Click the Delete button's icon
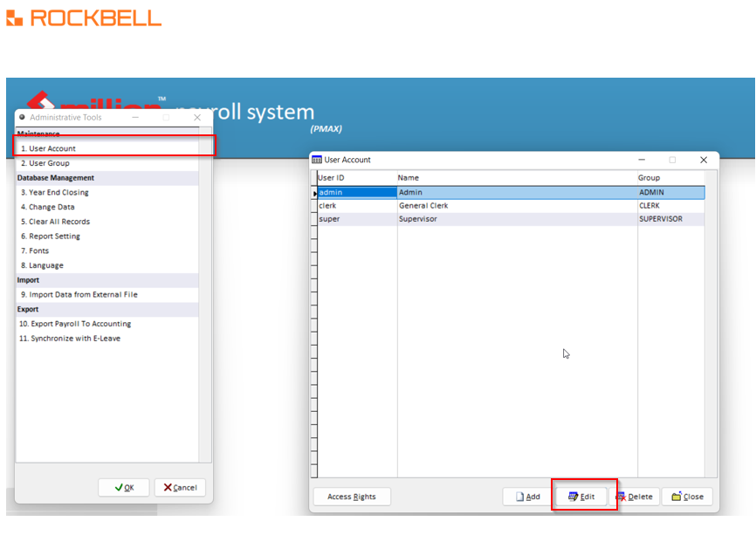Screen dimensions: 756x535 pyautogui.click(x=621, y=497)
